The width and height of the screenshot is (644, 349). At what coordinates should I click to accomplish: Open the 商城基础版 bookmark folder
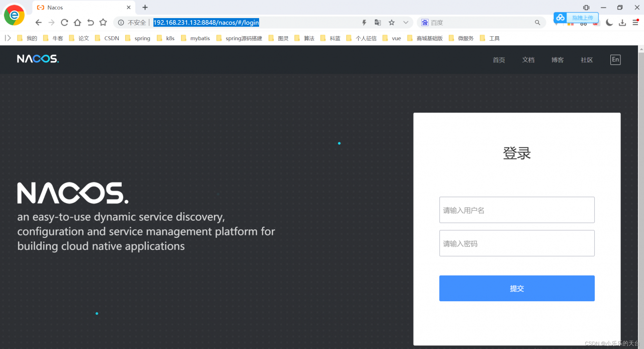tap(425, 38)
